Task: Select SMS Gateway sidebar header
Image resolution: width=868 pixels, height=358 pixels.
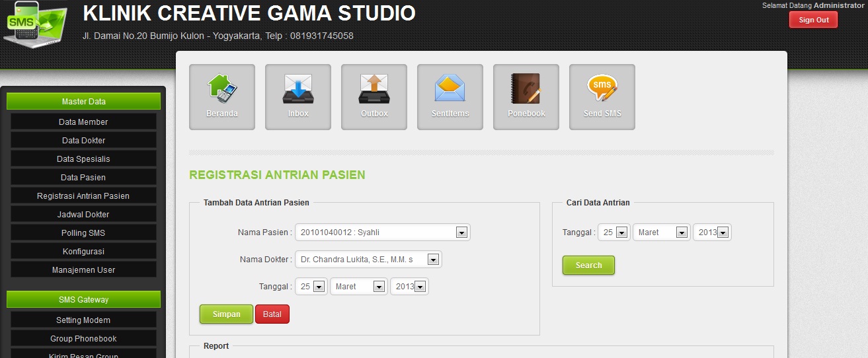Action: pos(83,300)
